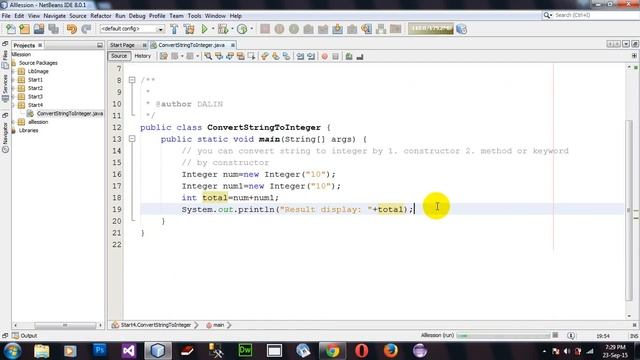Viewport: 640px width, 360px height.
Task: Switch editor to Source view
Action: click(x=119, y=56)
